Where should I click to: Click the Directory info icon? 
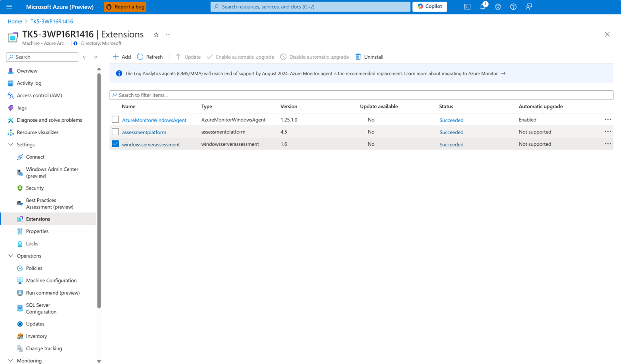pos(75,43)
